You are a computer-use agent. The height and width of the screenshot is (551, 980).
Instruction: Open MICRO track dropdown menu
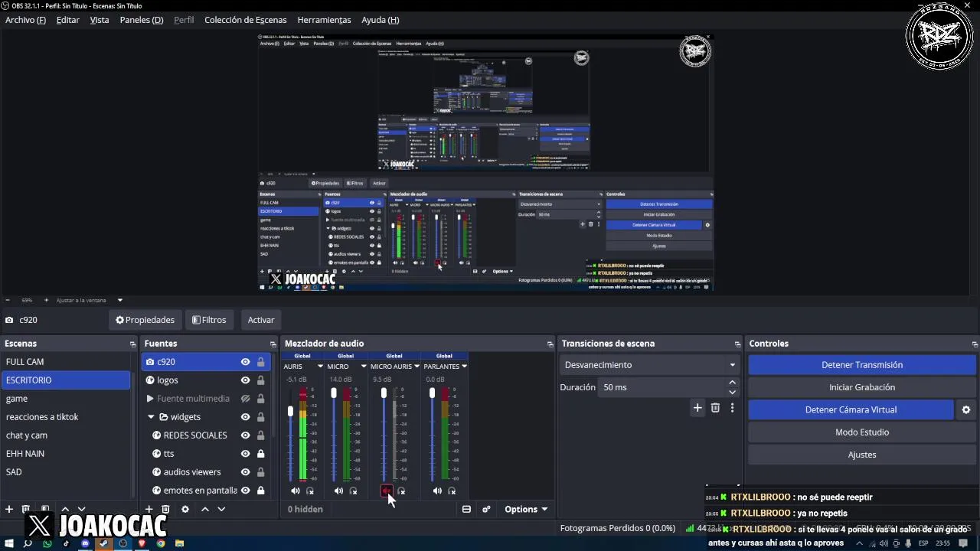point(364,367)
